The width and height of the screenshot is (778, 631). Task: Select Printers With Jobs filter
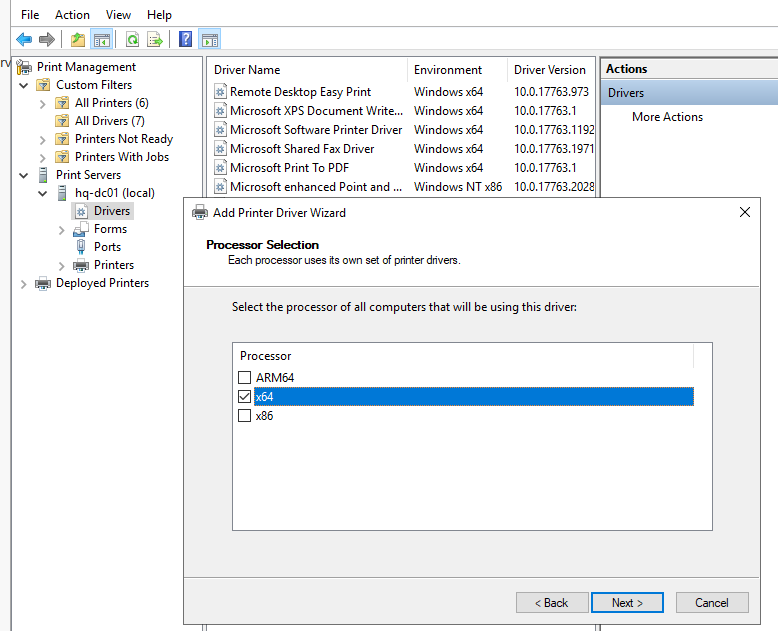(121, 157)
